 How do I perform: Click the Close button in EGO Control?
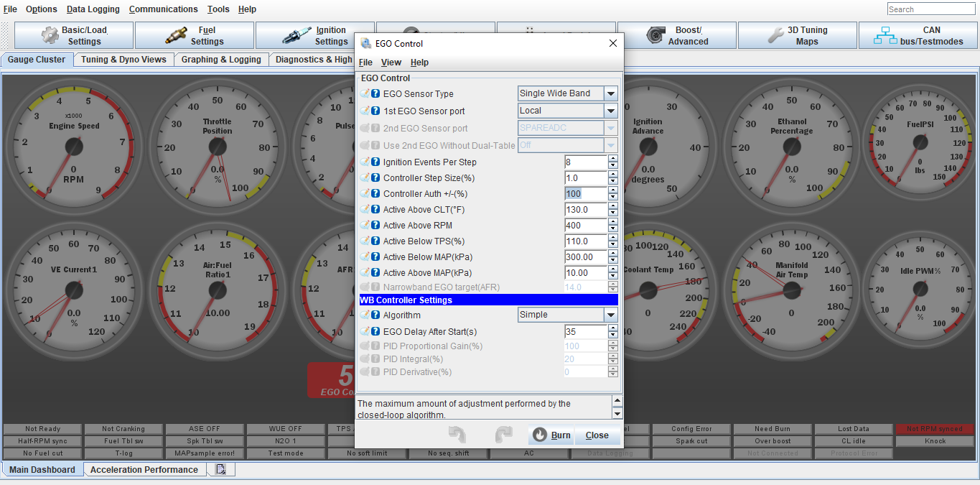click(x=597, y=435)
